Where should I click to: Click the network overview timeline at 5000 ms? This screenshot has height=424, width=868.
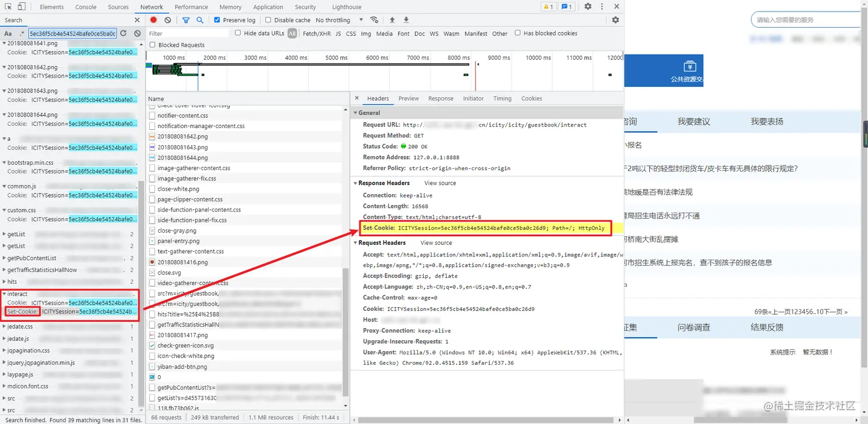point(336,57)
